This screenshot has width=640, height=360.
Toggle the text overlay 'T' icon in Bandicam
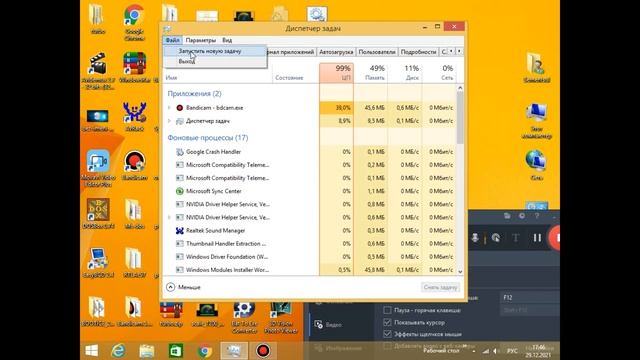click(516, 238)
